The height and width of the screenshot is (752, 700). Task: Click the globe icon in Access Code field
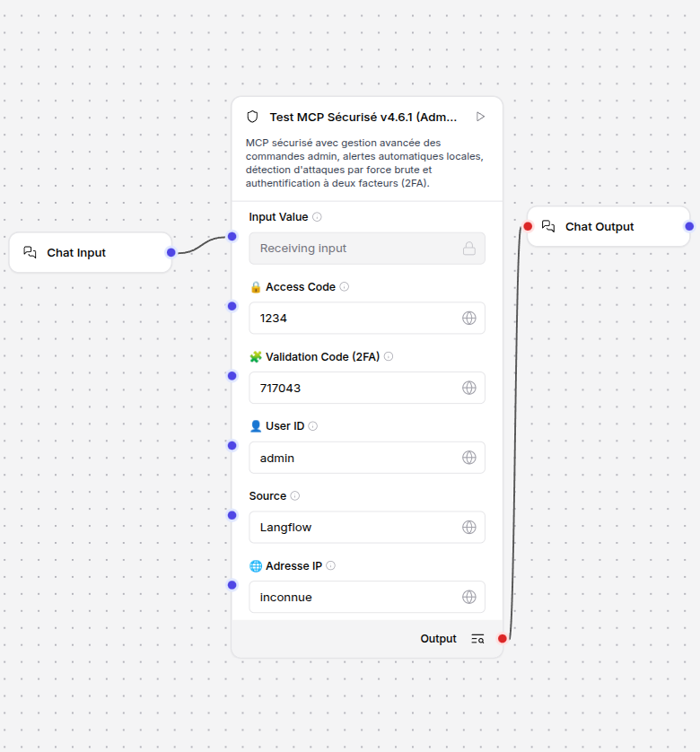pyautogui.click(x=468, y=318)
